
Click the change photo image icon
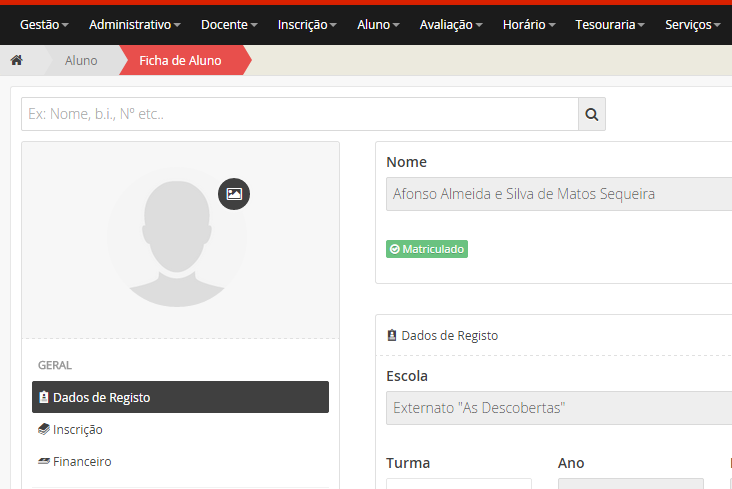(234, 194)
